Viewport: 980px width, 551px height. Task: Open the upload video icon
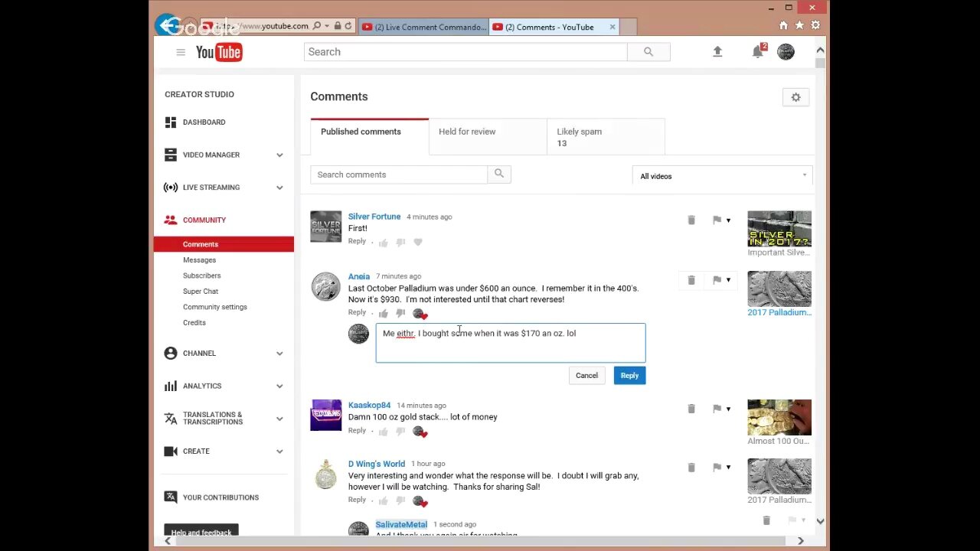tap(717, 51)
